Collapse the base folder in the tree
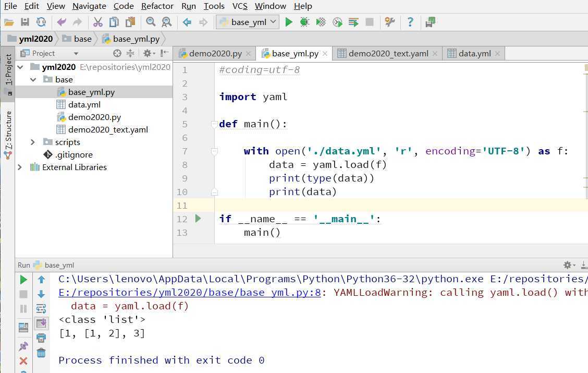 point(33,79)
